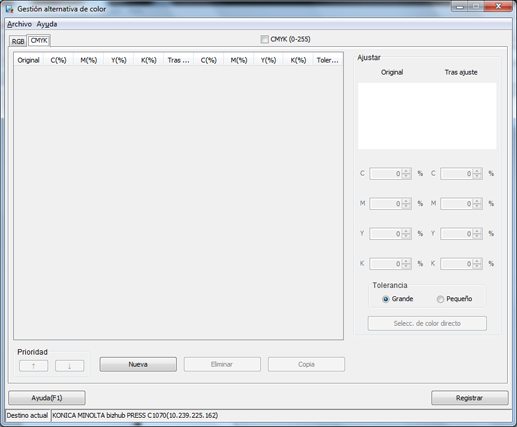Viewport: 517px width, 427px height.
Task: Click the application icon in title bar
Action: [10, 9]
